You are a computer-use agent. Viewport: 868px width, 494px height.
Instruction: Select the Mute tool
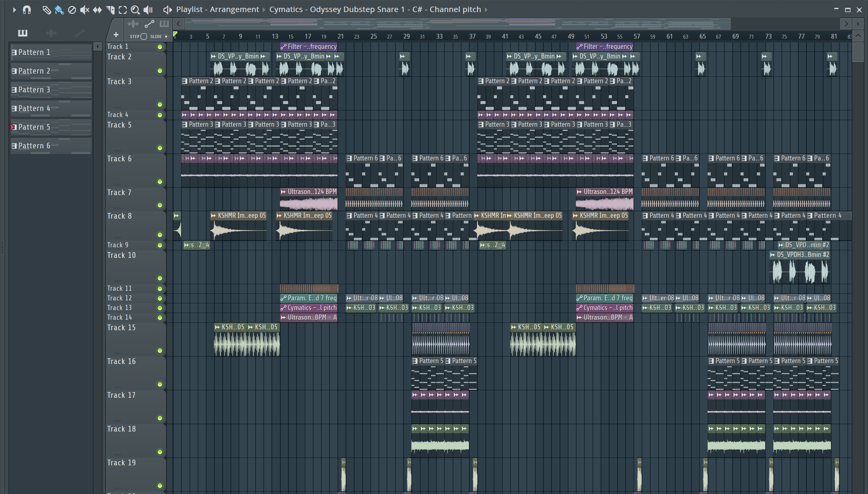[x=84, y=10]
